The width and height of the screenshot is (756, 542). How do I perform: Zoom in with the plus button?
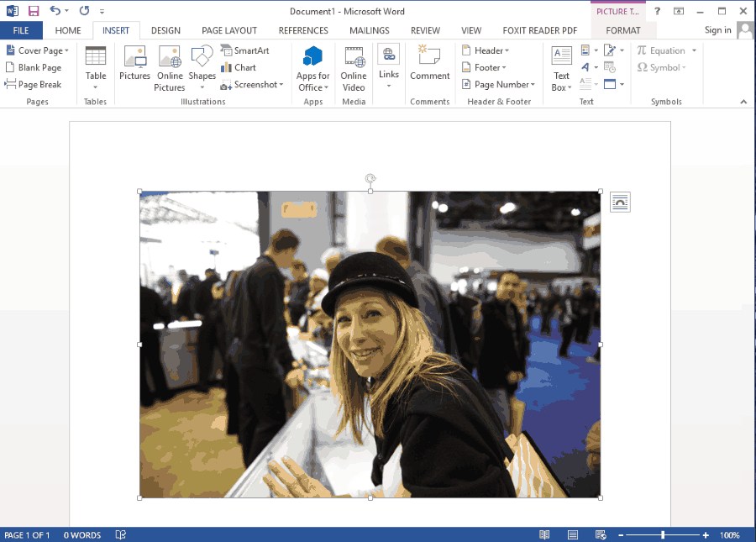click(x=706, y=534)
